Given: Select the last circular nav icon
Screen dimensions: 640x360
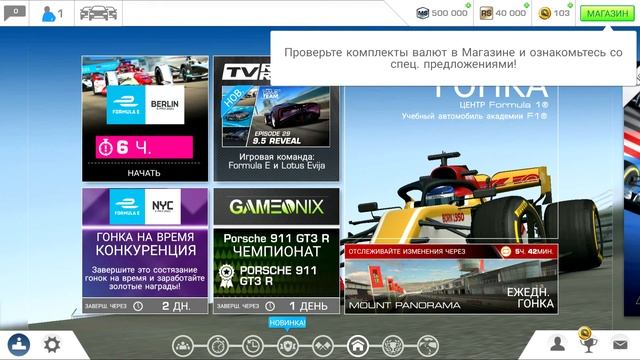Looking at the screenshot, I should coord(428,346).
